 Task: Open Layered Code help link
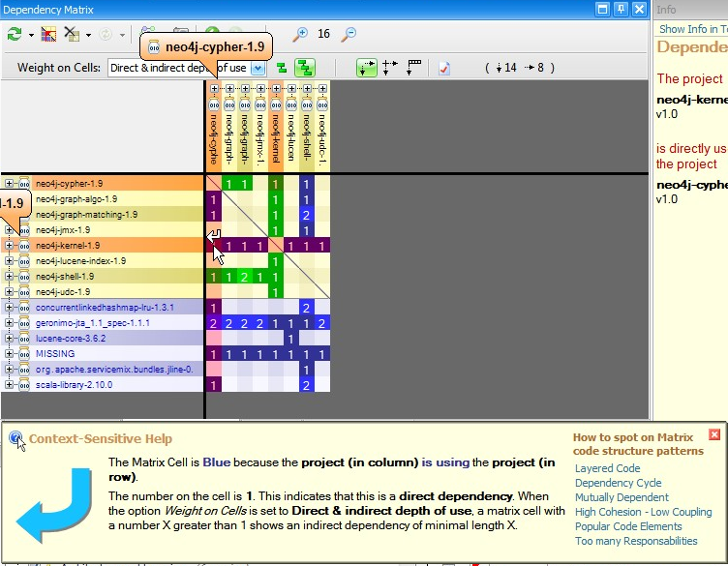coord(607,468)
